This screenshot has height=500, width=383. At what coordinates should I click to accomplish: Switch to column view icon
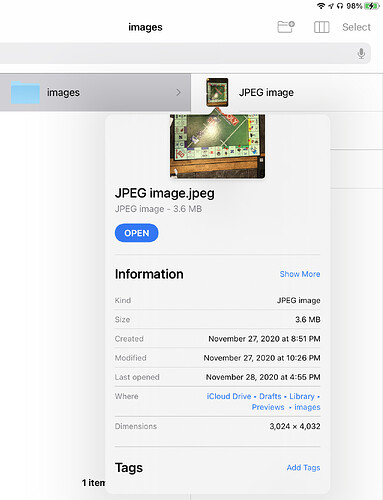coord(322,27)
